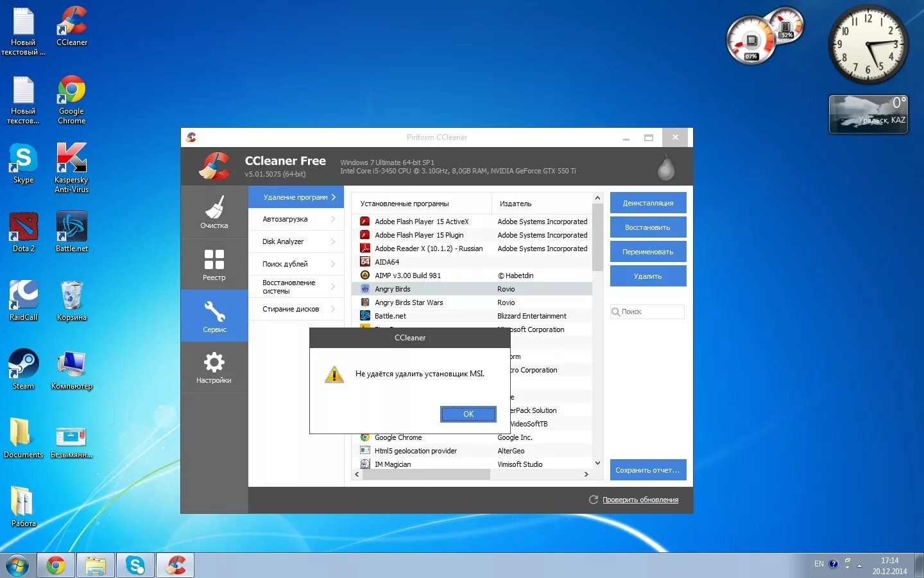Open the Windows Start menu orb
Screen dimensions: 924x578
(17, 566)
